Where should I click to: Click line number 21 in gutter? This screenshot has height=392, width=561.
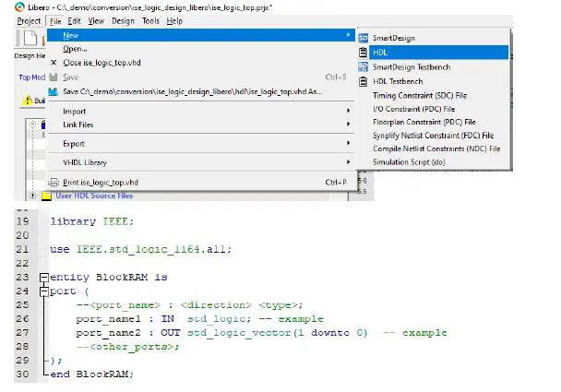[22, 249]
